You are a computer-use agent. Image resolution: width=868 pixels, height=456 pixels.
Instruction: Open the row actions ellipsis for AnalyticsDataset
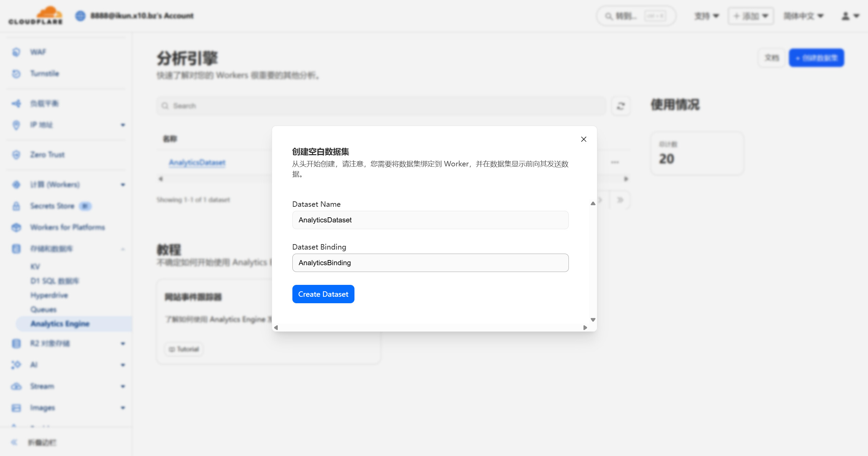615,162
